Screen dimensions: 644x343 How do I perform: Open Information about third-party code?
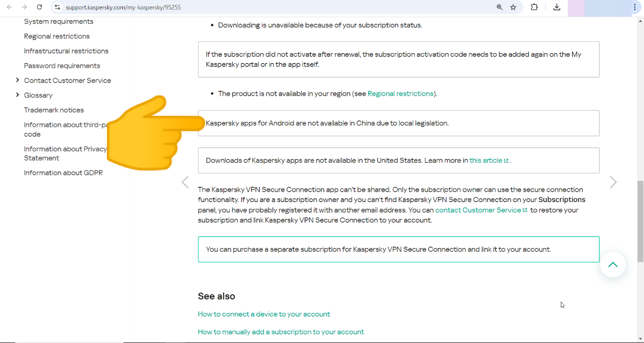click(x=66, y=129)
